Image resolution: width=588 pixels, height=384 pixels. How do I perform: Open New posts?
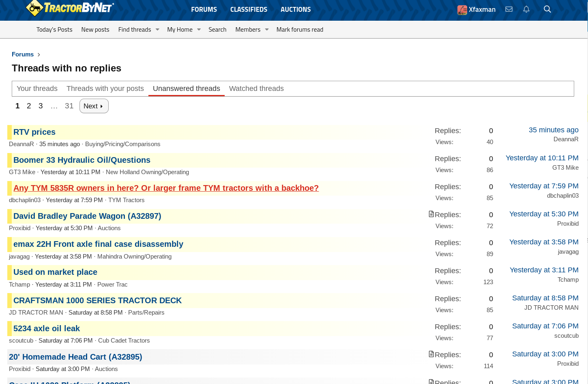click(x=95, y=30)
